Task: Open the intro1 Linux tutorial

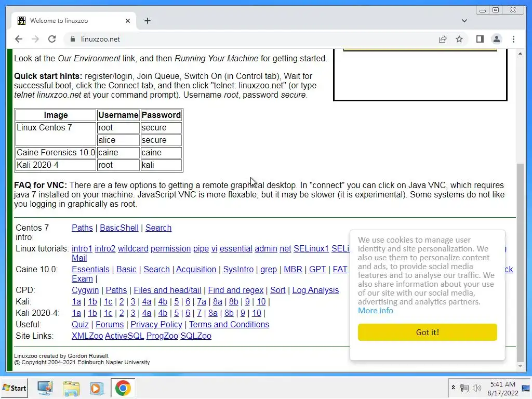Action: 82,249
